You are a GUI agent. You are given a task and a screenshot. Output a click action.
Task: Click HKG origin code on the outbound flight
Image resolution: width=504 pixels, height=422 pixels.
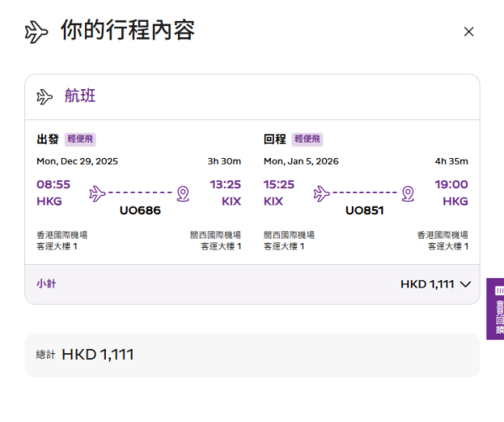pos(50,202)
